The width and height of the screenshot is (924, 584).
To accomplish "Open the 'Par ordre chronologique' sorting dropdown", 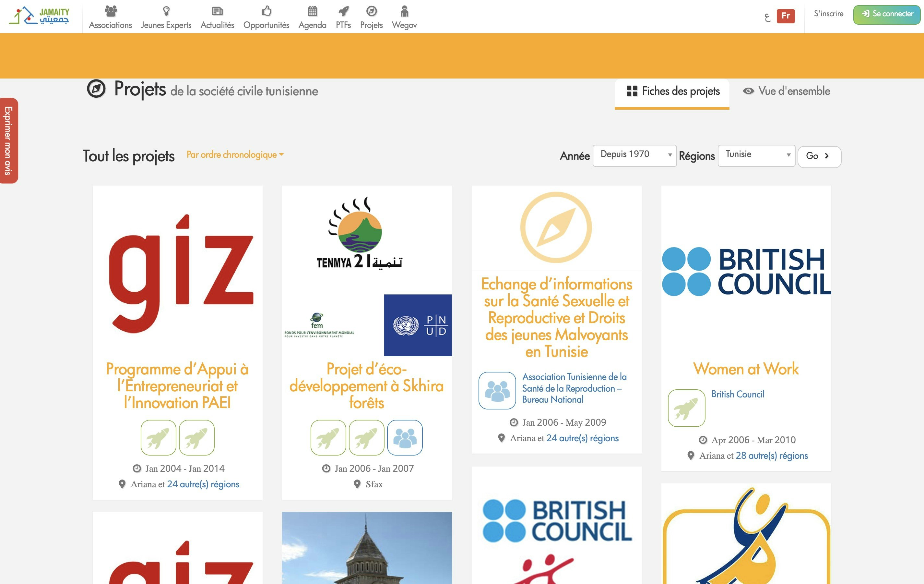I will [234, 155].
